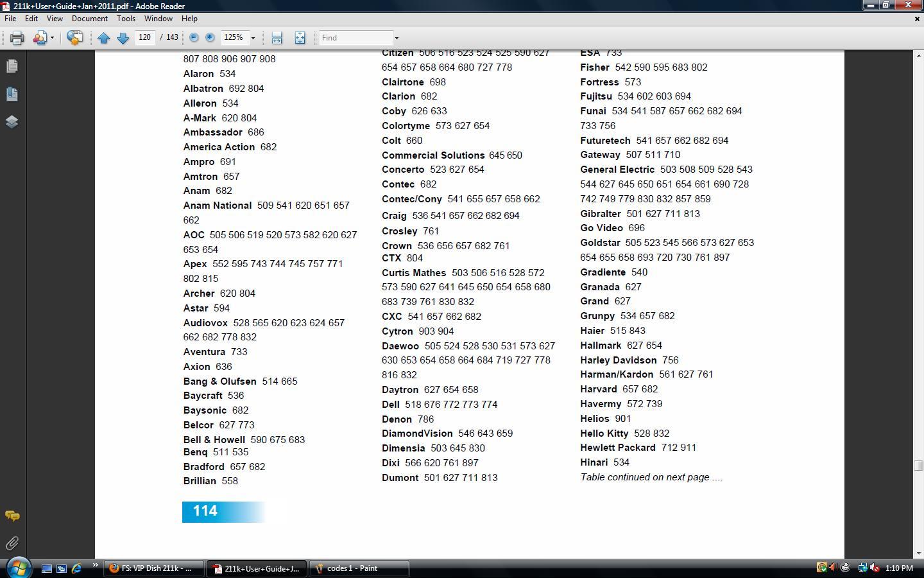Image resolution: width=924 pixels, height=578 pixels.
Task: Click the 'Hewlett Packard' brand entry
Action: coord(618,448)
